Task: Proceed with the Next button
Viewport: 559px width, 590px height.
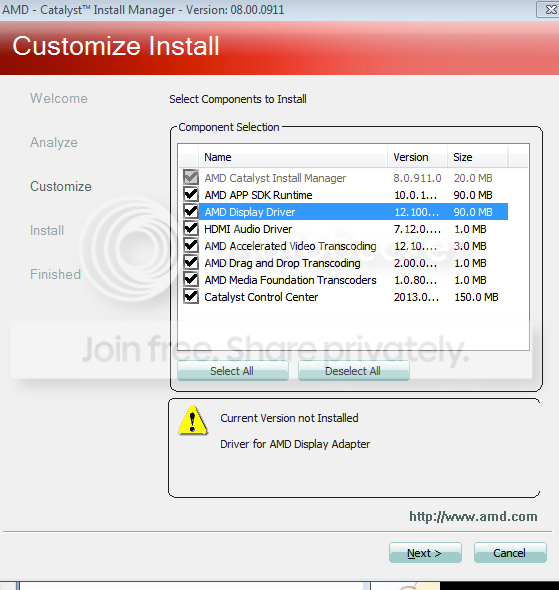Action: pos(425,553)
